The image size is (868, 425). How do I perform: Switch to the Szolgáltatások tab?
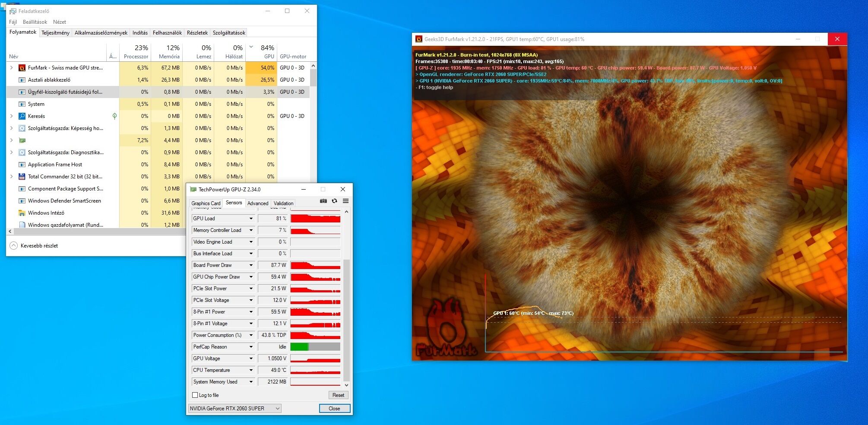tap(229, 33)
